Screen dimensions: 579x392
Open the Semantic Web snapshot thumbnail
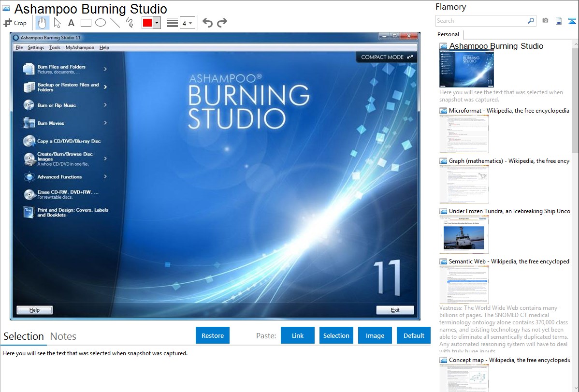pos(464,285)
